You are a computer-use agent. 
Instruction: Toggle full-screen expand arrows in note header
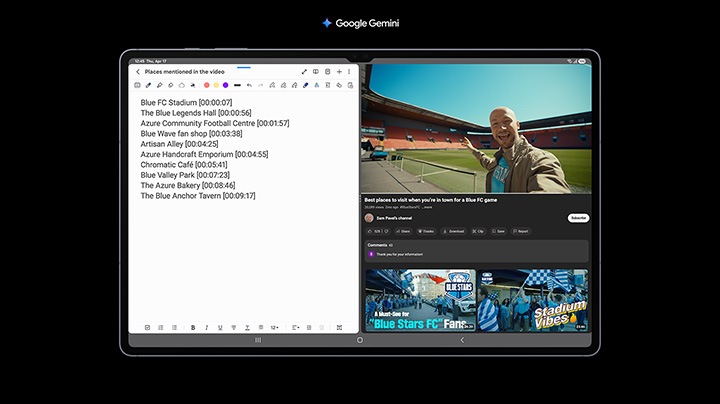(304, 72)
